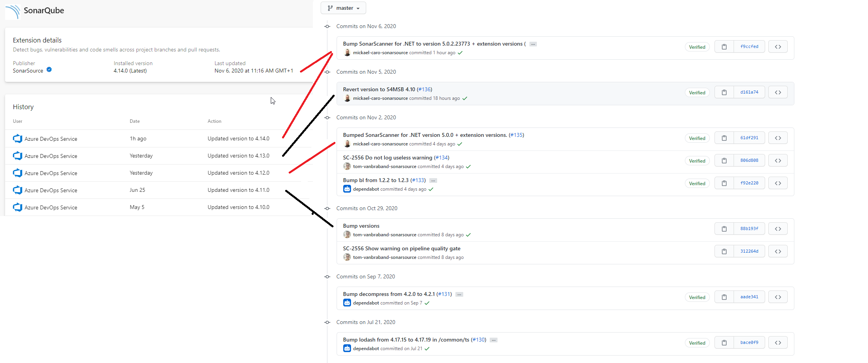Copy the full SHA for commit f92e220

(724, 183)
